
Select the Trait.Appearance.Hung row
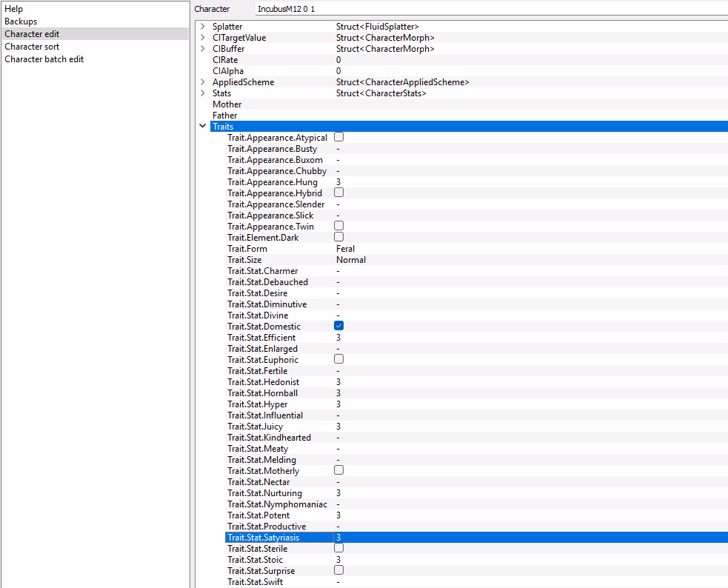click(x=273, y=182)
